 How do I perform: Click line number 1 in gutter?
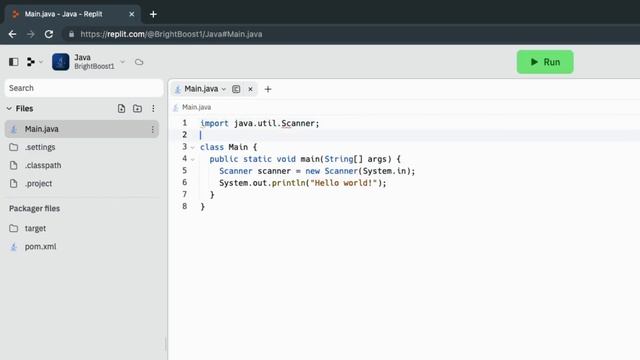(x=184, y=123)
